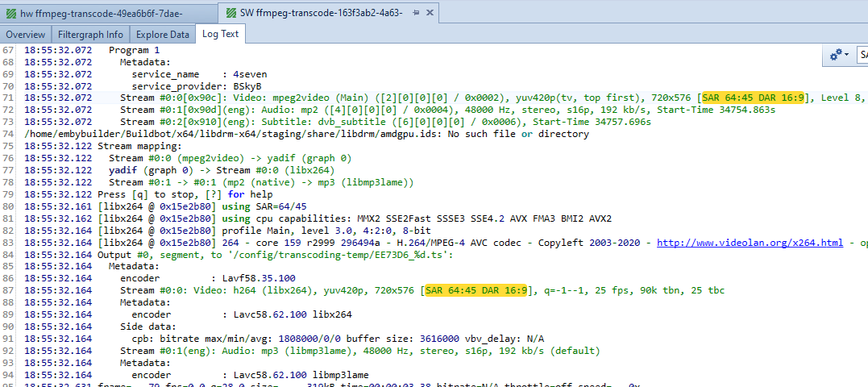Select the Log Text tab
The height and width of the screenshot is (387, 868).
[x=220, y=34]
